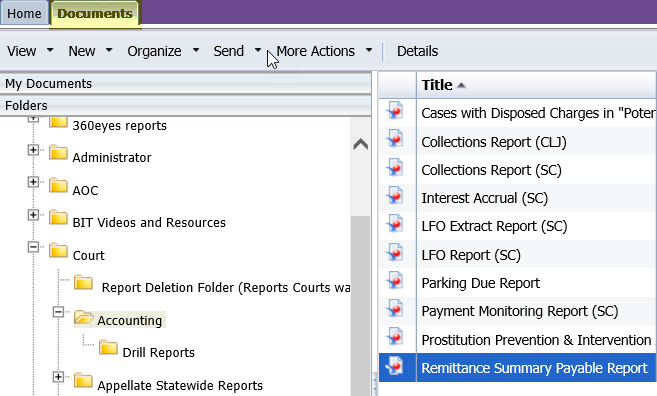Click the Collections Report (CLJ) document icon
The image size is (657, 396).
tap(395, 139)
